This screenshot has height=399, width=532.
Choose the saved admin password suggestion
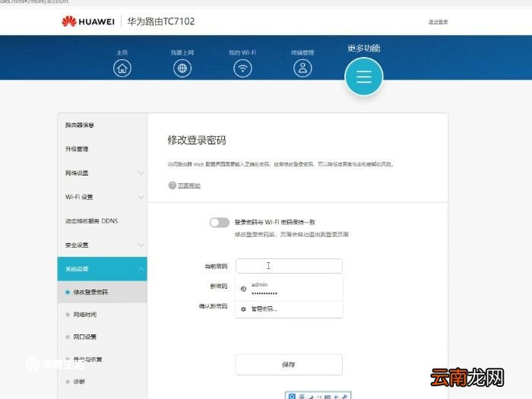point(289,289)
